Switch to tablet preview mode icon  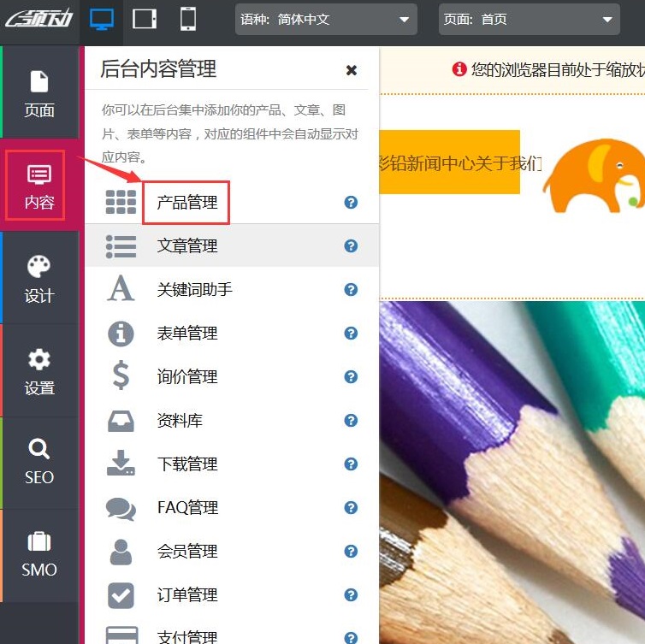pos(145,19)
